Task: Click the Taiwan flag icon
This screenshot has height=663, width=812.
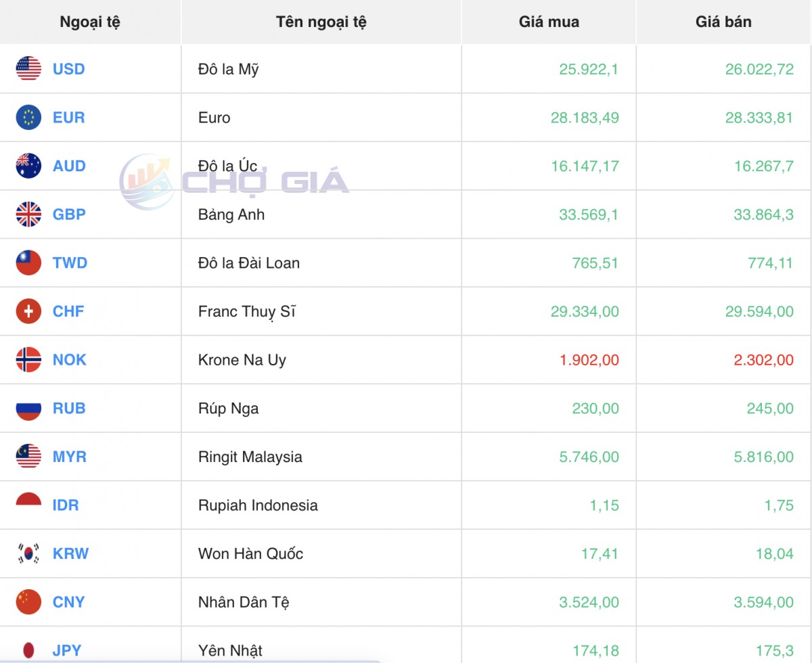Action: coord(28,263)
